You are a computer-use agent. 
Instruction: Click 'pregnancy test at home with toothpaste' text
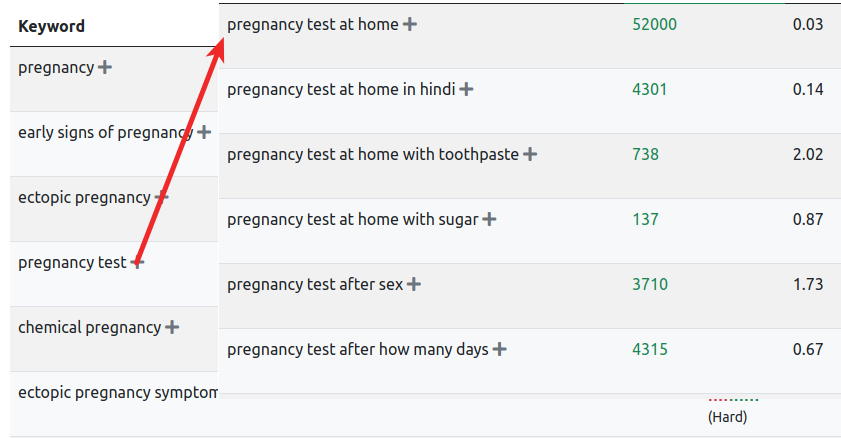pyautogui.click(x=372, y=154)
